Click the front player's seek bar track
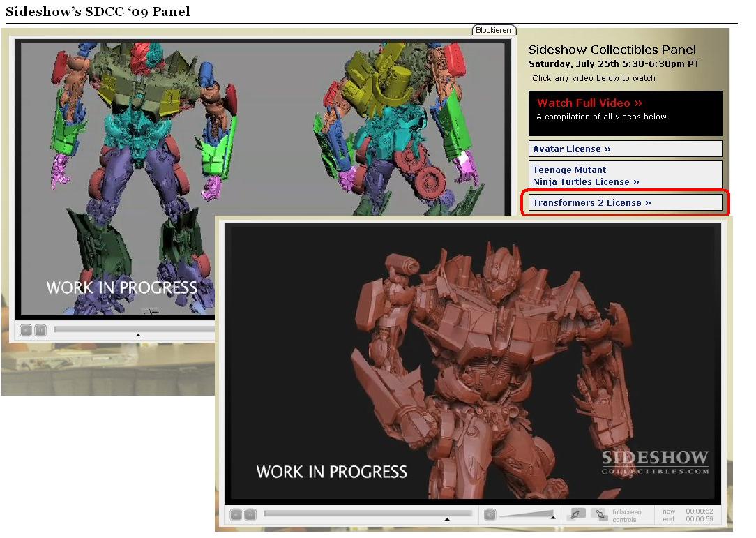Viewport: 756px width, 538px height. (368, 514)
